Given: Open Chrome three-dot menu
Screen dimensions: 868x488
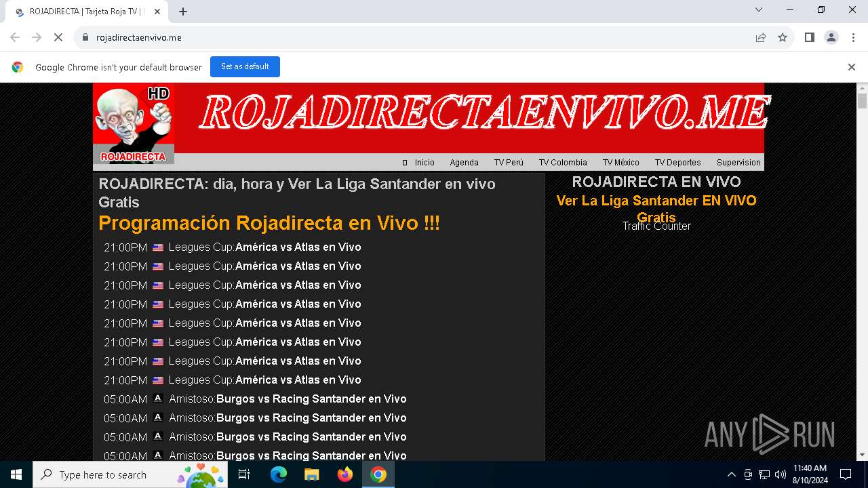Looking at the screenshot, I should tap(853, 37).
